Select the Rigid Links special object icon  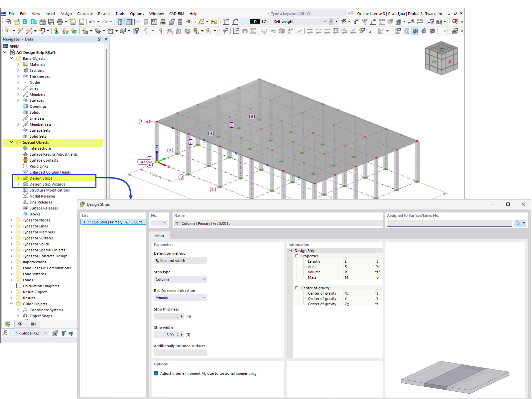tap(25, 166)
